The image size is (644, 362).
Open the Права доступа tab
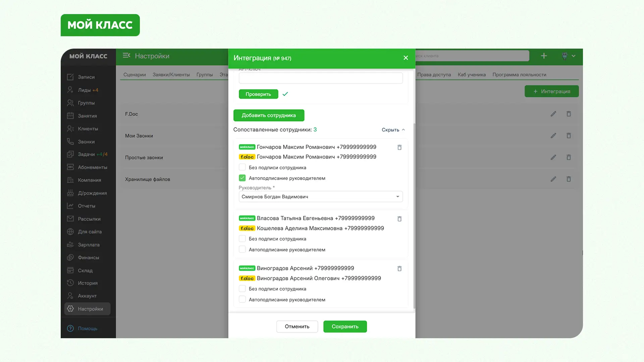coord(434,74)
